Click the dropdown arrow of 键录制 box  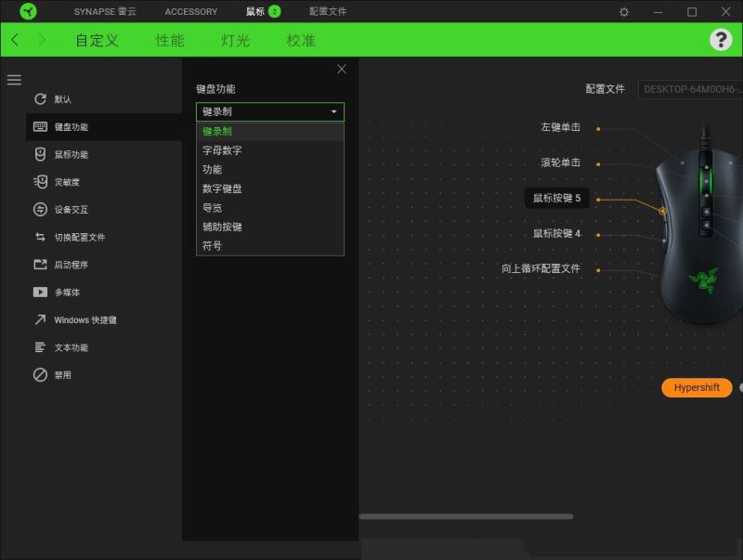[333, 111]
